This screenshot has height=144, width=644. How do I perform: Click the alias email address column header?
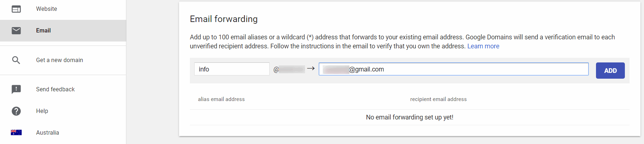[221, 99]
